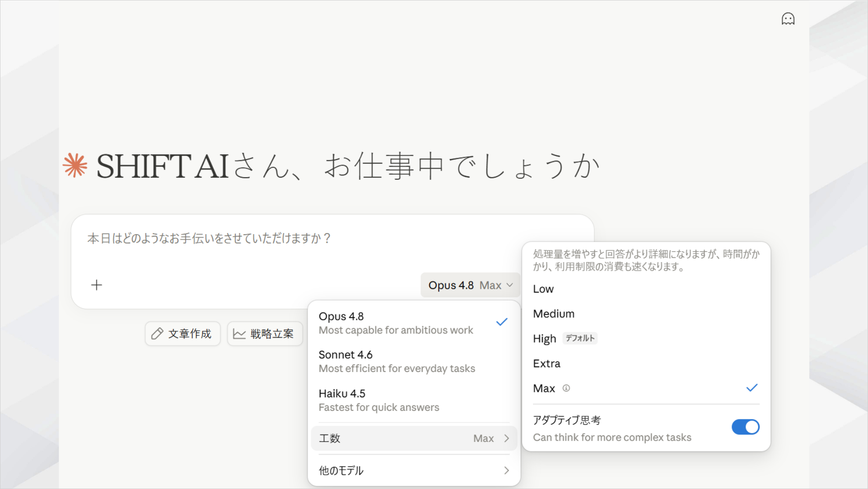
Task: Click the 戦略立案 suggestion button
Action: (265, 334)
